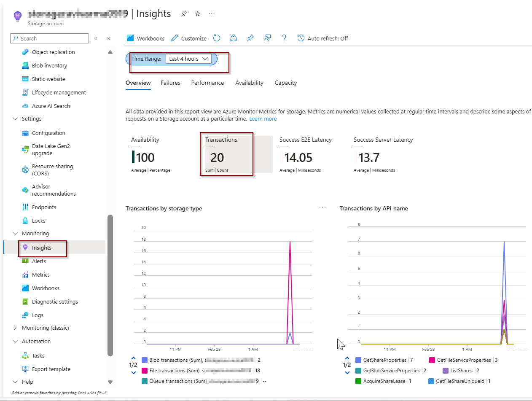Collapse the sidebar with the double chevron
The height and width of the screenshot is (401, 532).
(108, 38)
